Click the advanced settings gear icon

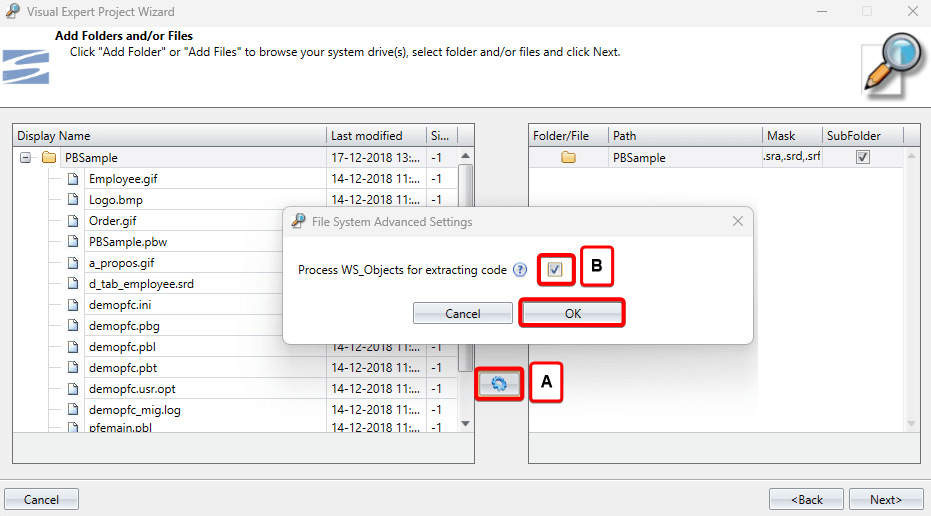click(499, 384)
